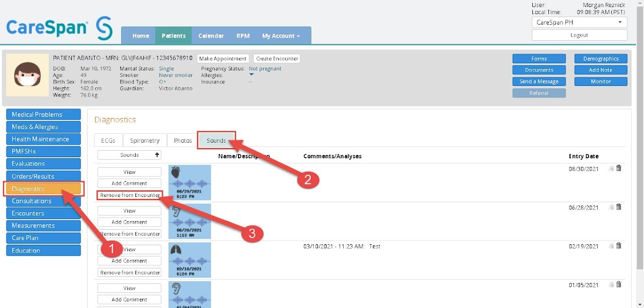
Task: Switch to the RPM tab
Action: [243, 36]
